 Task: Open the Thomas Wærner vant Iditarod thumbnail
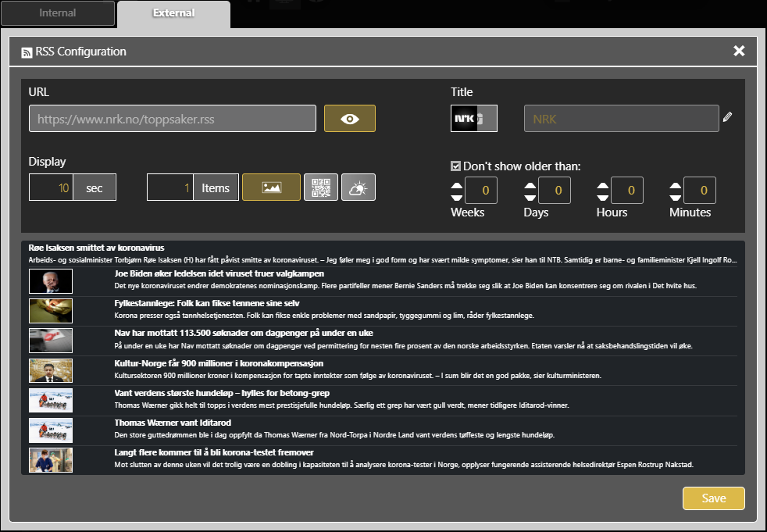click(51, 430)
